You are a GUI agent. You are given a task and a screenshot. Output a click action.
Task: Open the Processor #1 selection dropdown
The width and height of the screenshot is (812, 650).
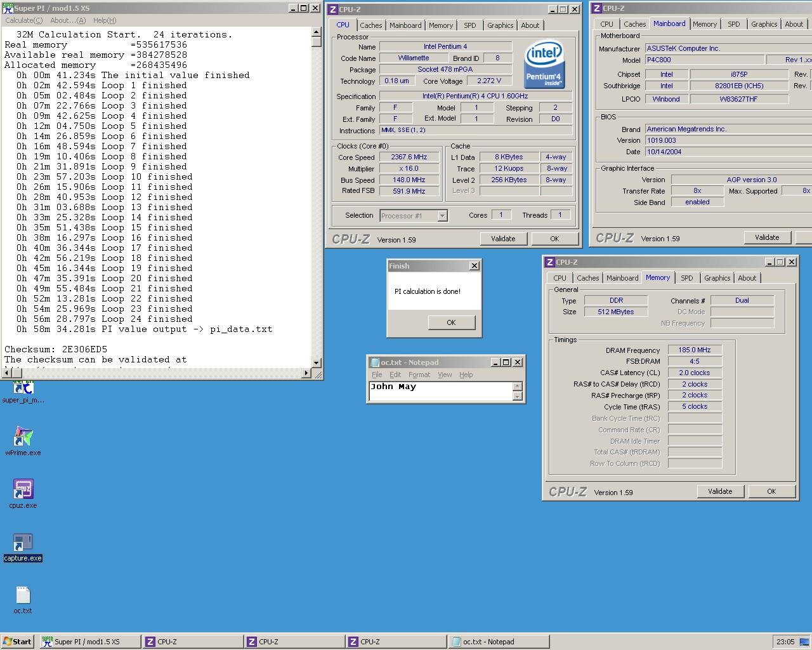point(442,216)
